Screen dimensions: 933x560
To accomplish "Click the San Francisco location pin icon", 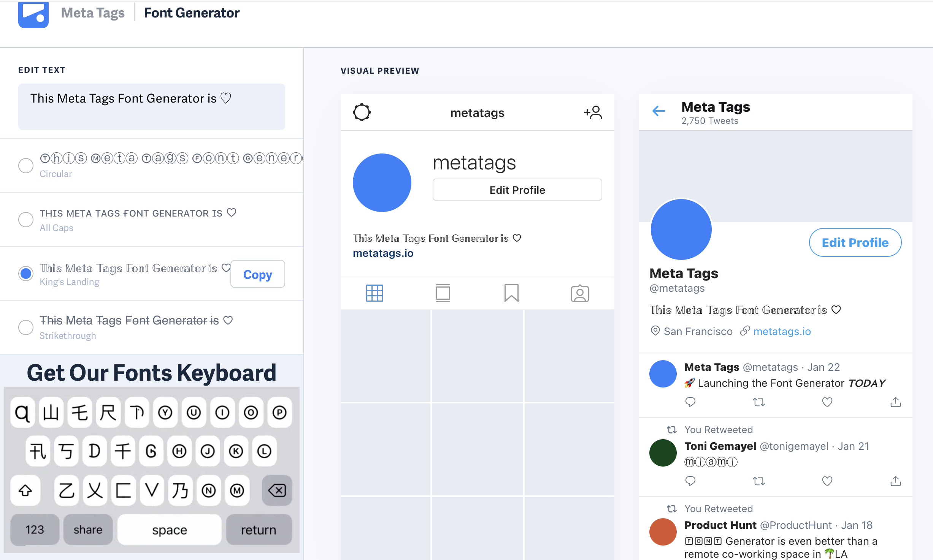I will (x=655, y=331).
